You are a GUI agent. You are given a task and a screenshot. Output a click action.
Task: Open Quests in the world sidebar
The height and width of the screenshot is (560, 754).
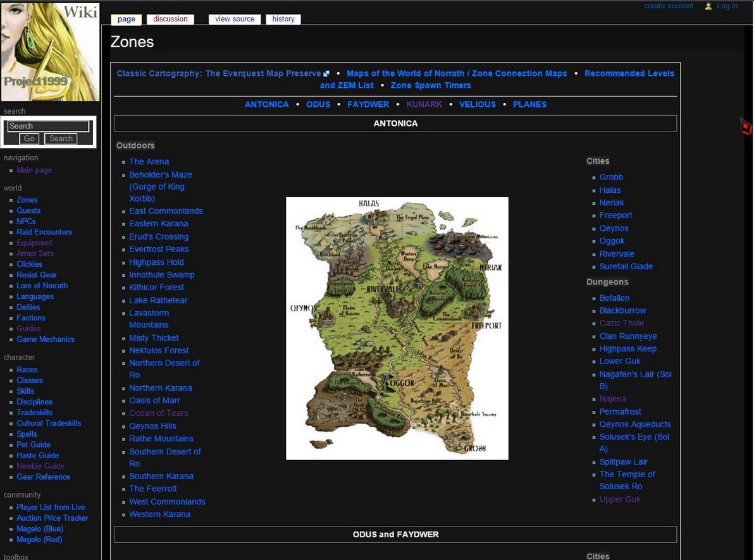[28, 210]
